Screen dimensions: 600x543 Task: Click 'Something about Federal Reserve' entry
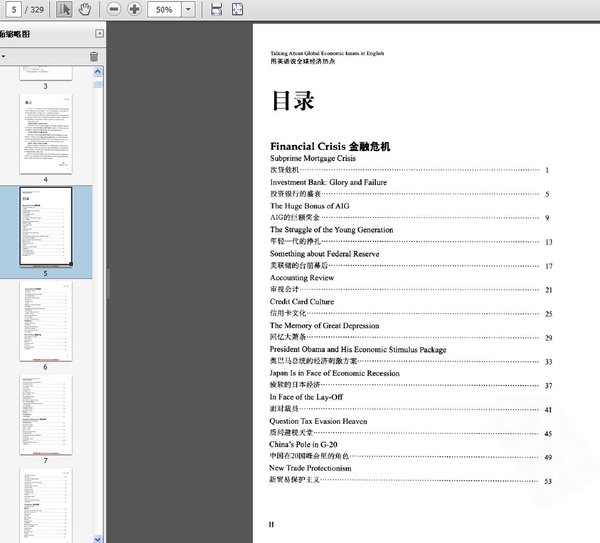coord(324,254)
